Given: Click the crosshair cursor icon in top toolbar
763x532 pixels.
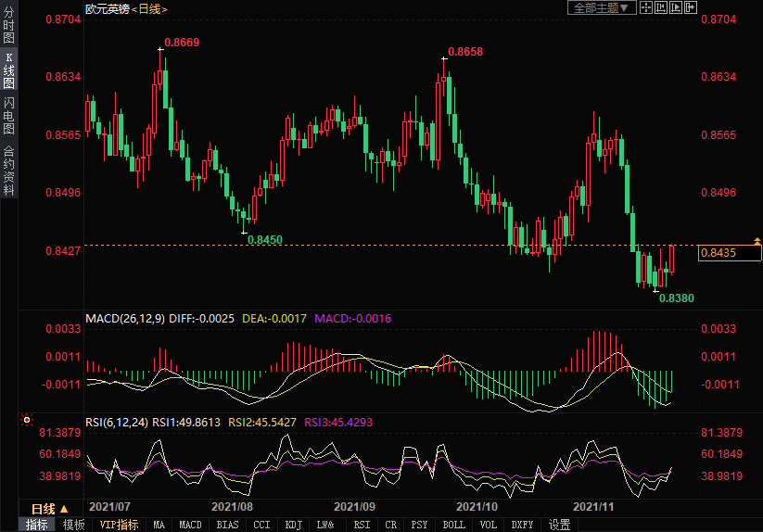Looking at the screenshot, I should pyautogui.click(x=645, y=7).
